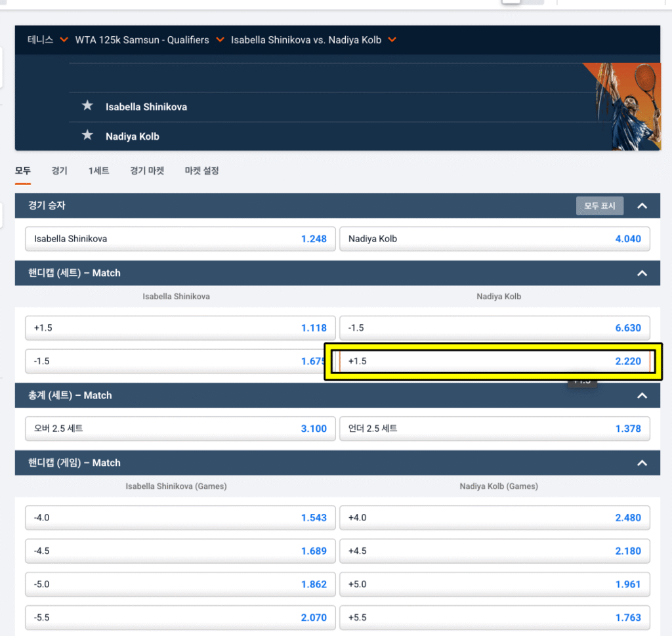Choose Shinikova -4.5 games handicap at 1.689
This screenshot has width=672, height=636.
pos(180,551)
